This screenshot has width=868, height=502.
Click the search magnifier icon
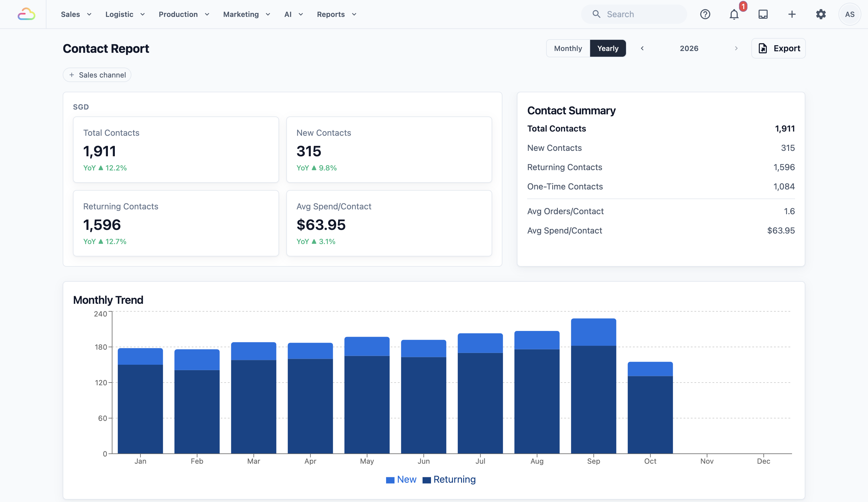coord(596,14)
